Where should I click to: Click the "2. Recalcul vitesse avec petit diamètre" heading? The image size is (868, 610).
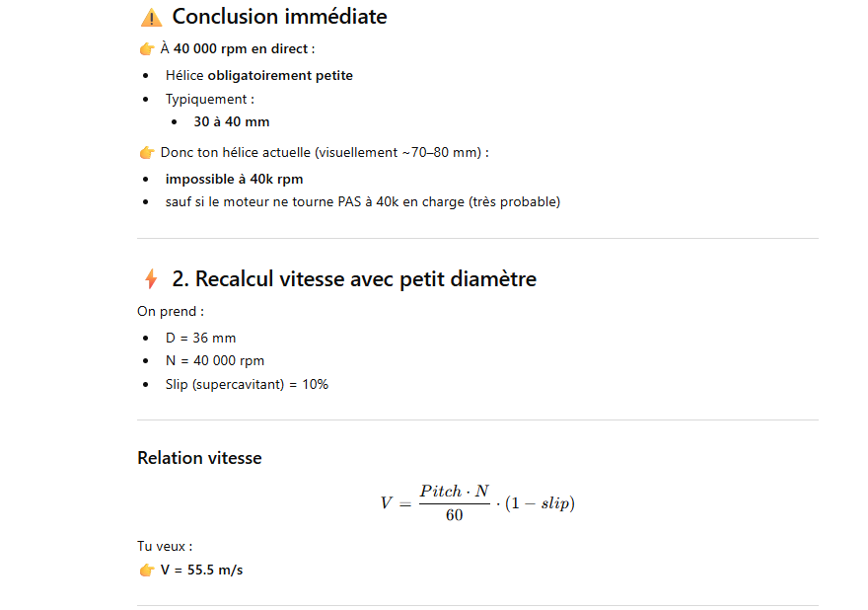coord(354,279)
